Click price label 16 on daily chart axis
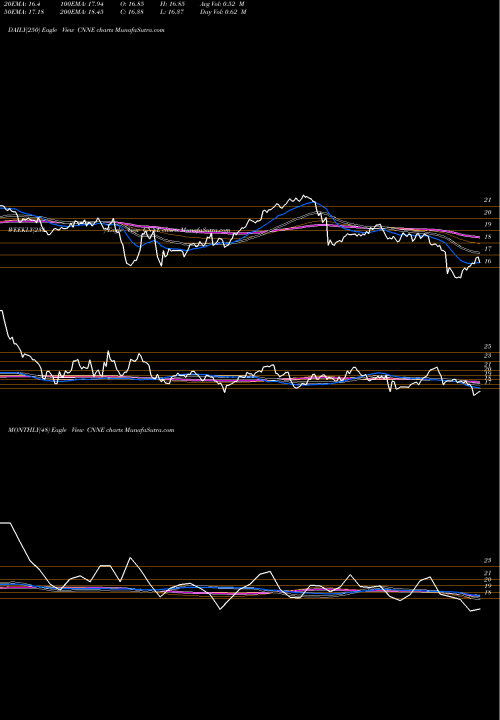This screenshot has height=720, width=500. [487, 261]
